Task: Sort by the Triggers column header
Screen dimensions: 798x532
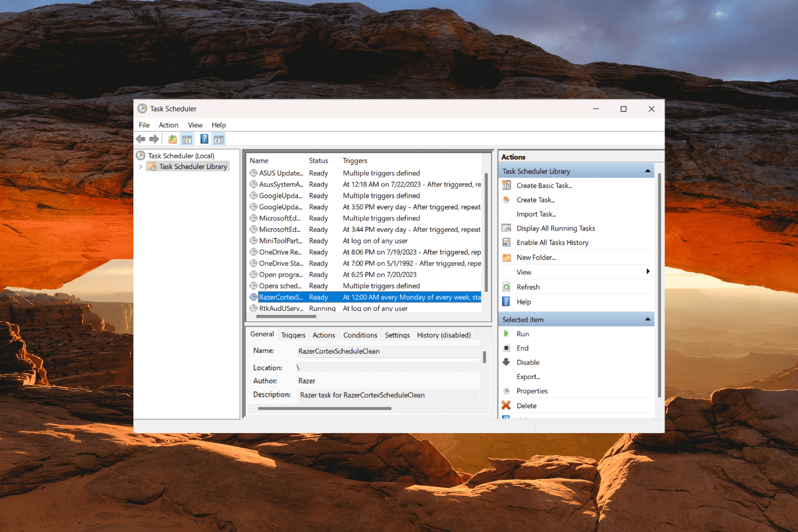Action: click(x=411, y=160)
